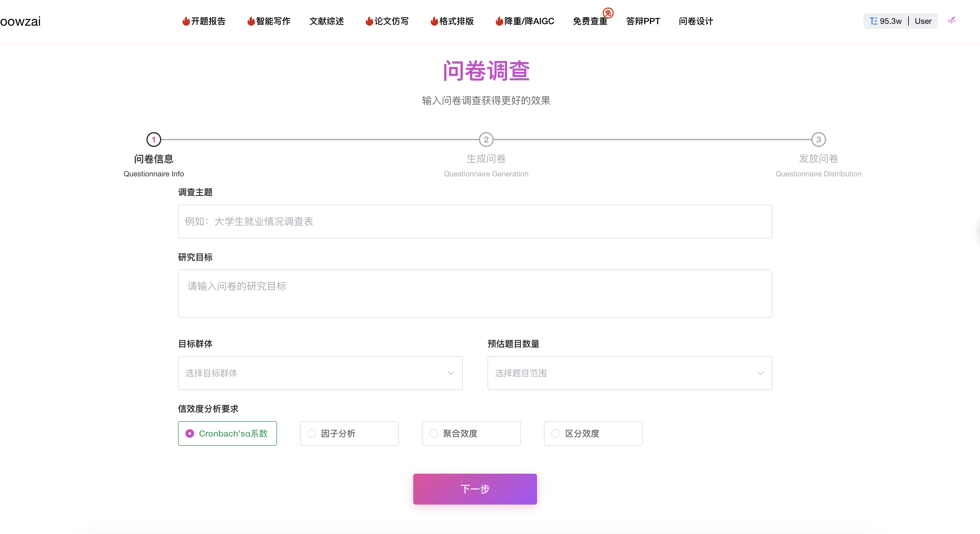Click step 2 生成问卷 on the progress indicator
Image resolution: width=980 pixels, height=534 pixels.
(486, 139)
